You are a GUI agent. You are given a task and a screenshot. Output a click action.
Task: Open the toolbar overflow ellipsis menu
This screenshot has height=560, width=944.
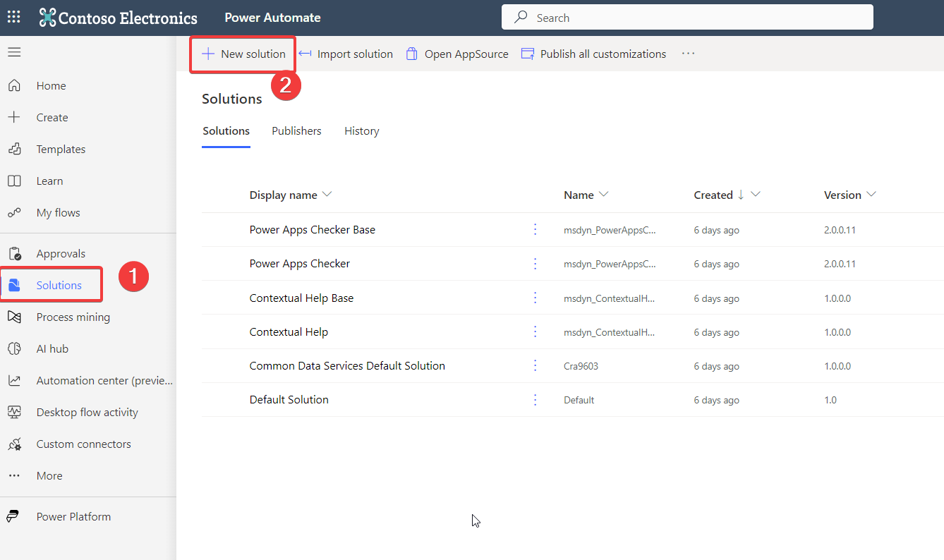(x=688, y=54)
